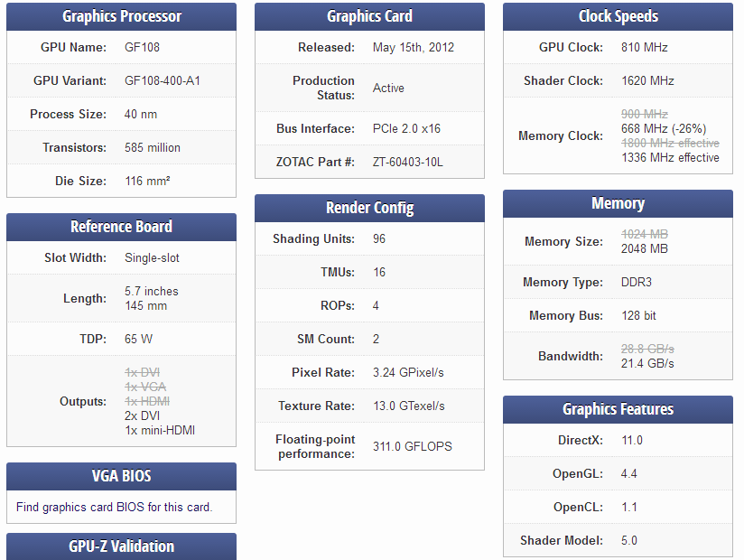Click the Render Config section header
744x560 pixels.
pos(369,208)
